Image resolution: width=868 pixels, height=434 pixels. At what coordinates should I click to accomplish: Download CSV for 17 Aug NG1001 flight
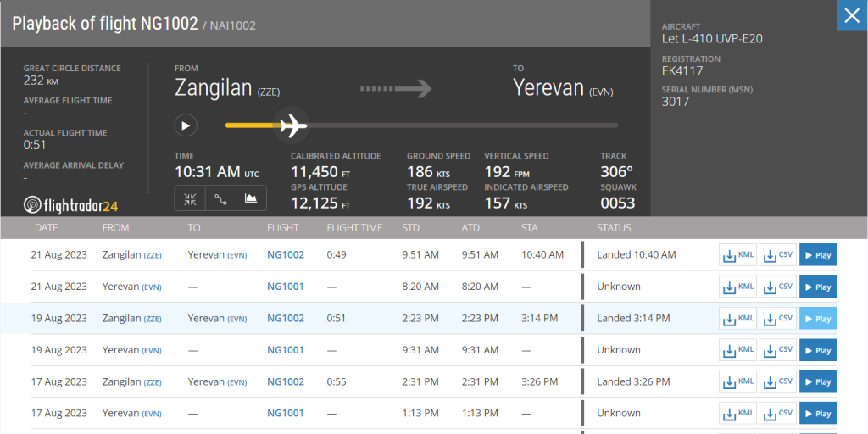tap(777, 414)
